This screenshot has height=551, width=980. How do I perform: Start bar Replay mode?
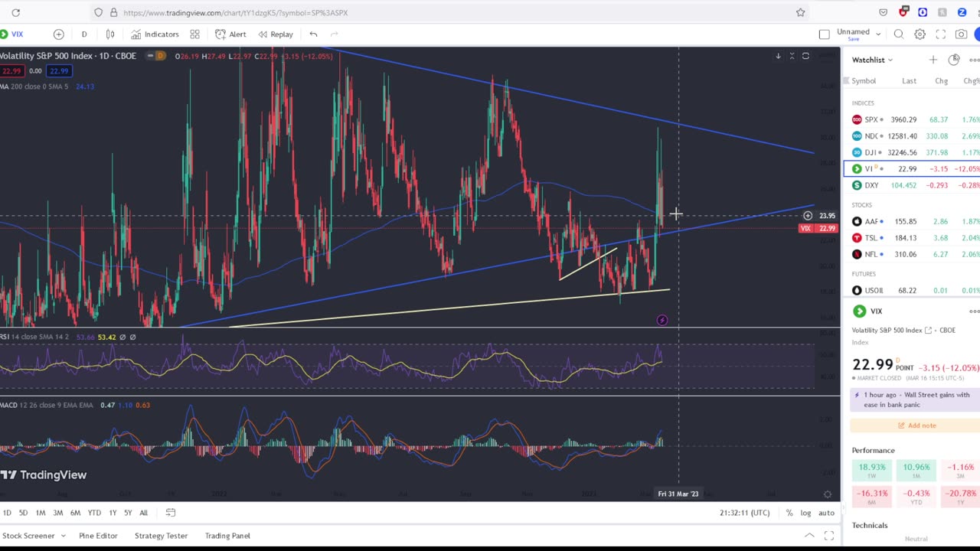(x=276, y=34)
